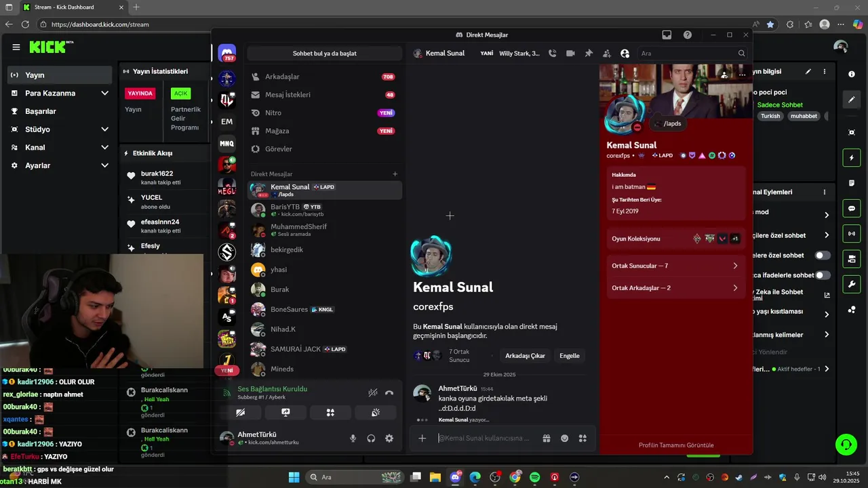The height and width of the screenshot is (488, 868).
Task: Open the Nitro page
Action: [x=325, y=113]
